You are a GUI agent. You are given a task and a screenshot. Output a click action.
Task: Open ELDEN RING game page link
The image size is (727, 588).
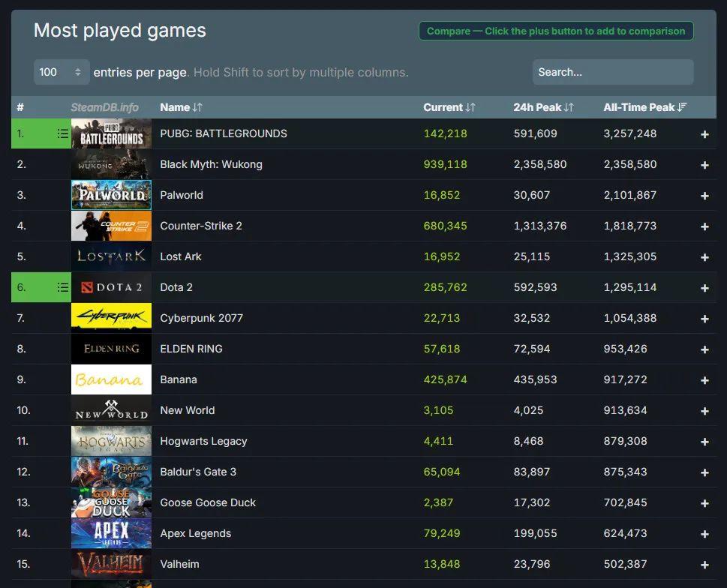(x=191, y=349)
